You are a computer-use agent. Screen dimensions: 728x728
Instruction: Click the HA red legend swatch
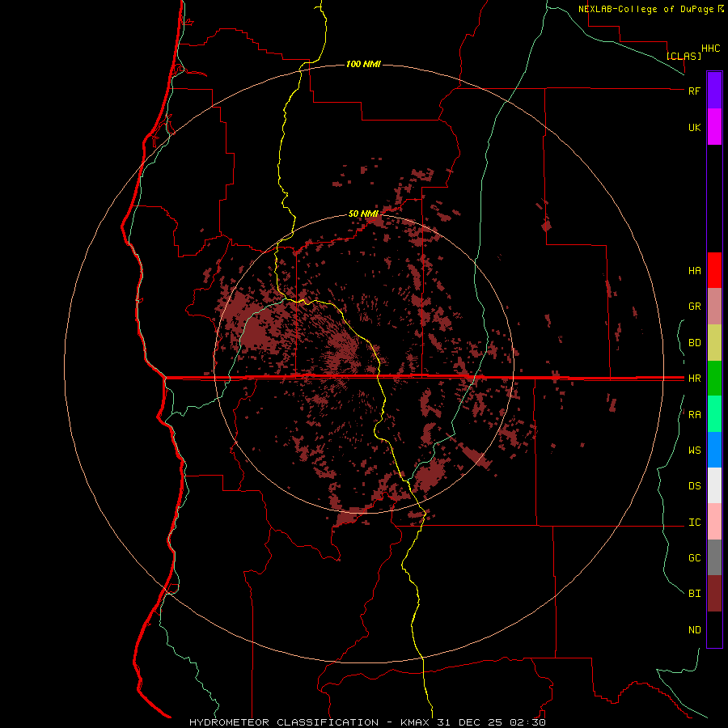[714, 270]
